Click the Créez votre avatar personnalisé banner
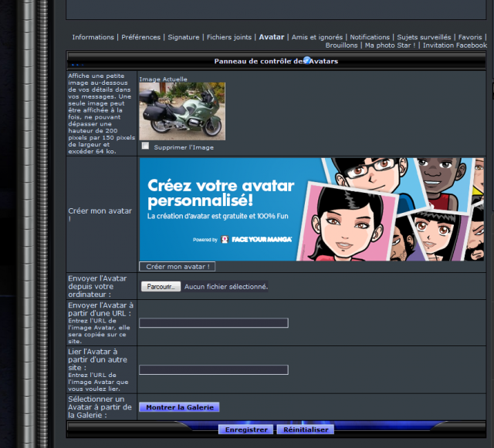The width and height of the screenshot is (494, 448). click(312, 210)
